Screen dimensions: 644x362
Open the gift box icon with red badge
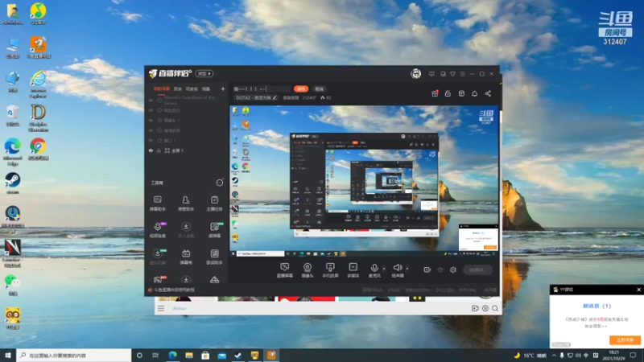(435, 93)
